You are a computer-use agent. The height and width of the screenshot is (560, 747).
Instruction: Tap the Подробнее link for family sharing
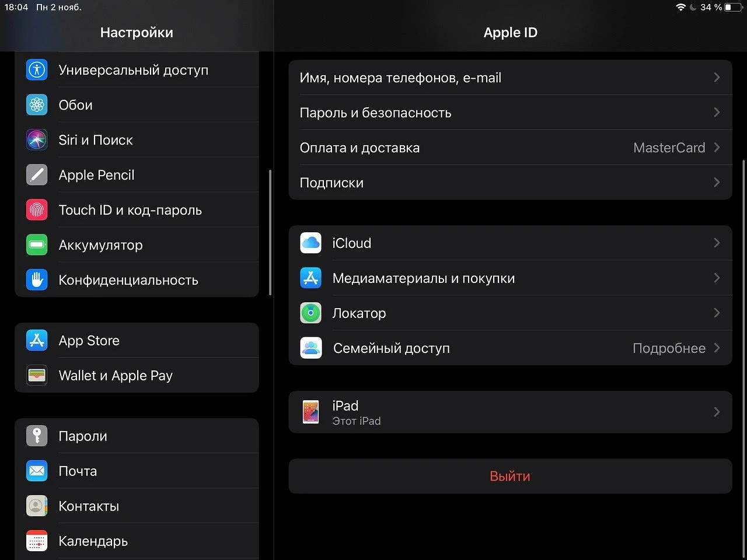[669, 348]
